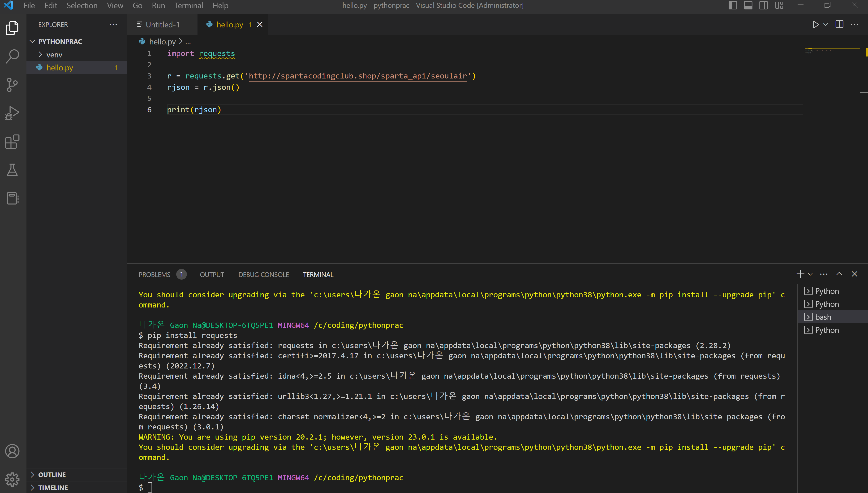Select the last Python terminal in list

coord(833,330)
